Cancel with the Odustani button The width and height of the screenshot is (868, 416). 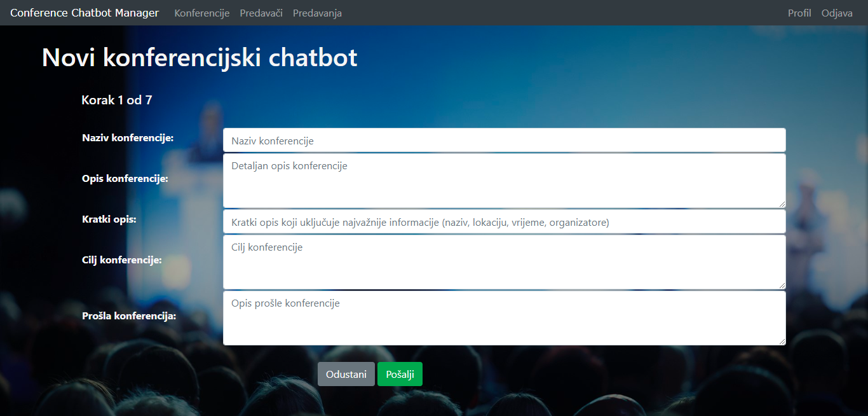pos(346,374)
